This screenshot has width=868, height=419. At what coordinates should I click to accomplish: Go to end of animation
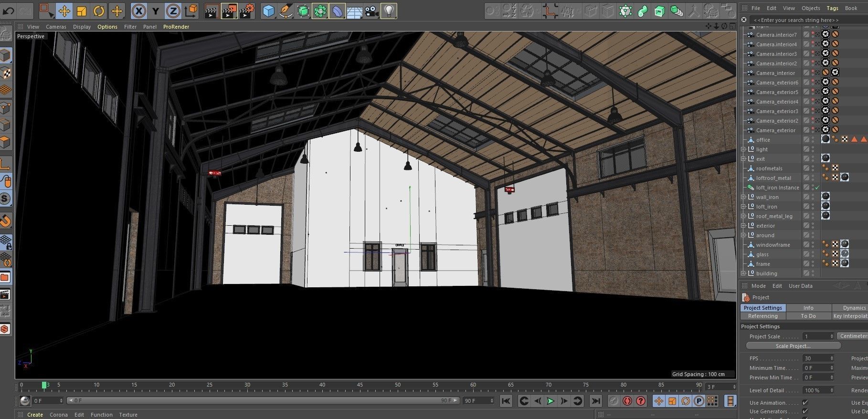(596, 401)
